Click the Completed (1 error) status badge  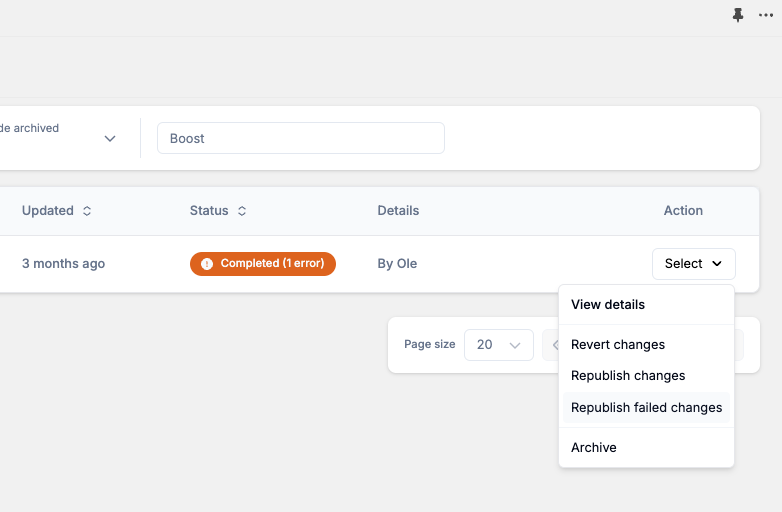(x=263, y=264)
